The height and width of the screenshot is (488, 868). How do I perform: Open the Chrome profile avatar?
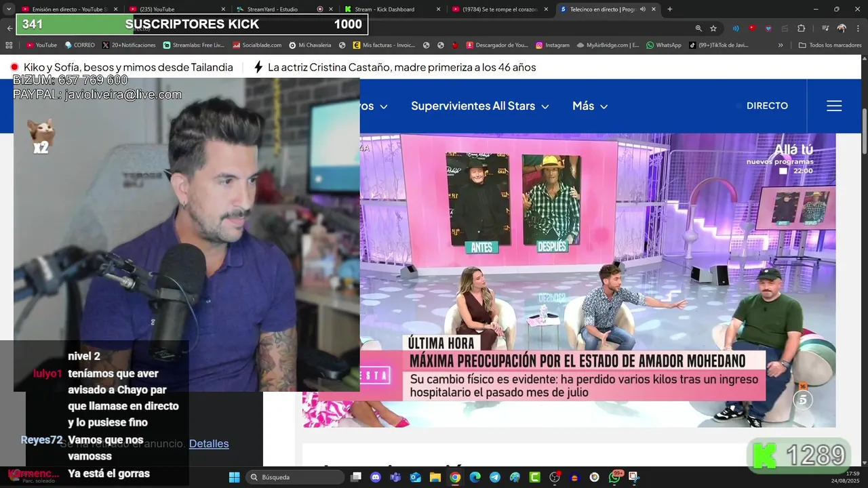(x=842, y=28)
